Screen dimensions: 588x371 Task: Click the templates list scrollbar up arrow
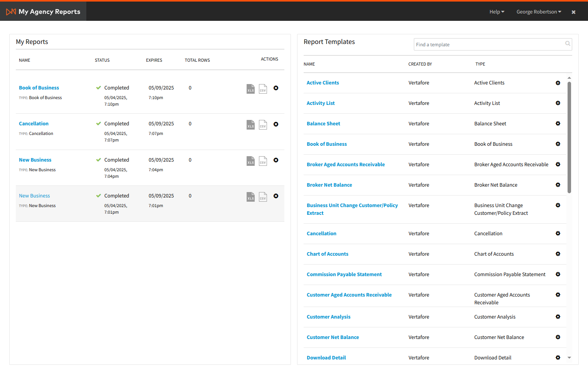click(x=569, y=78)
